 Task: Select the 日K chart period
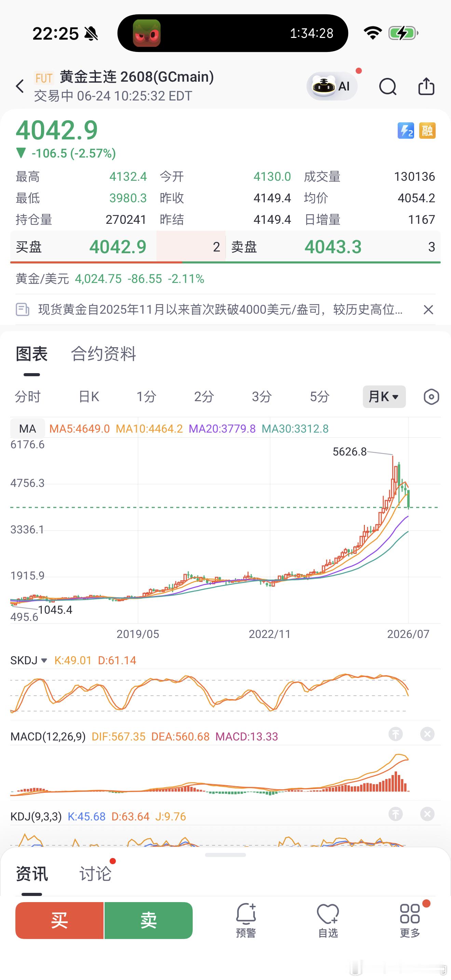tap(88, 397)
